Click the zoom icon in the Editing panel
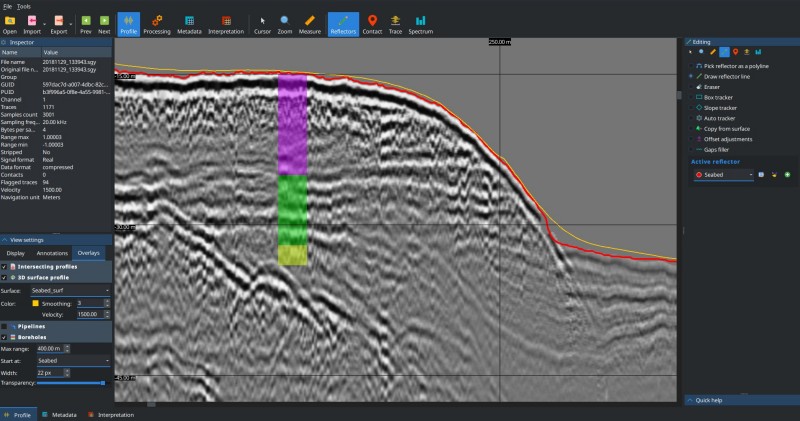This screenshot has width=800, height=421. coord(701,52)
